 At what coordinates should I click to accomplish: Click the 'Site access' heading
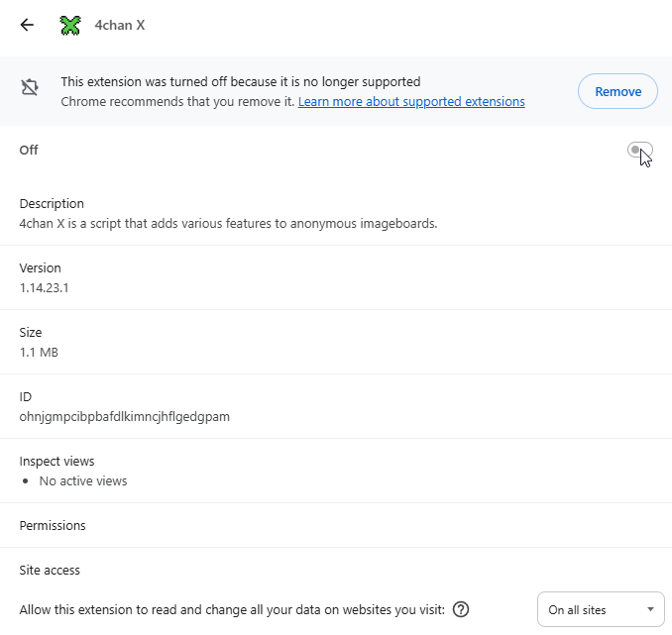point(50,571)
